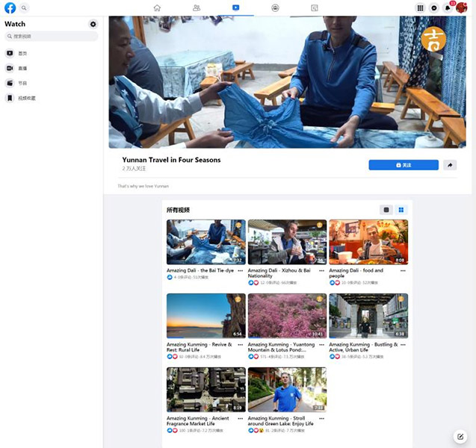This screenshot has height=448, width=476.
Task: Open Messenger chats icon
Action: point(434,7)
